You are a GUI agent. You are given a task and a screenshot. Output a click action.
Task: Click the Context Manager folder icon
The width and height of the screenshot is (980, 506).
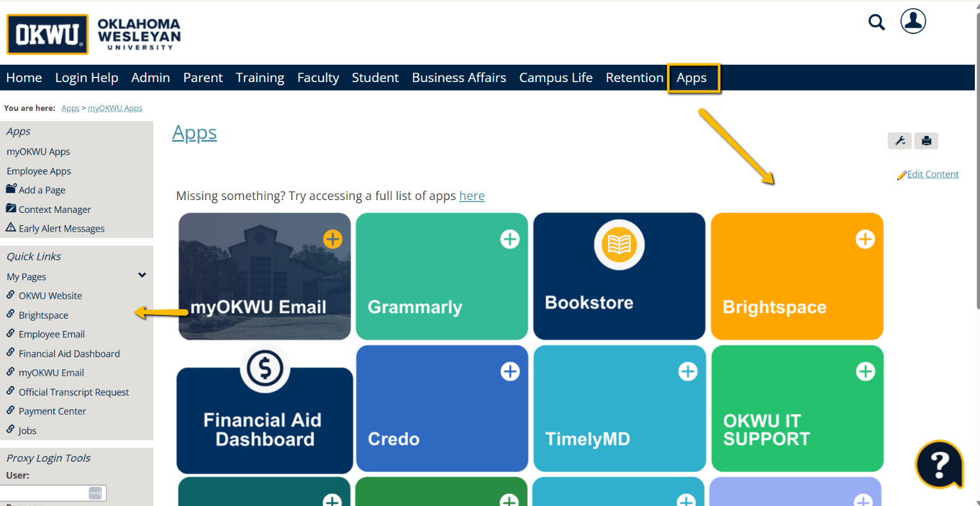[11, 208]
